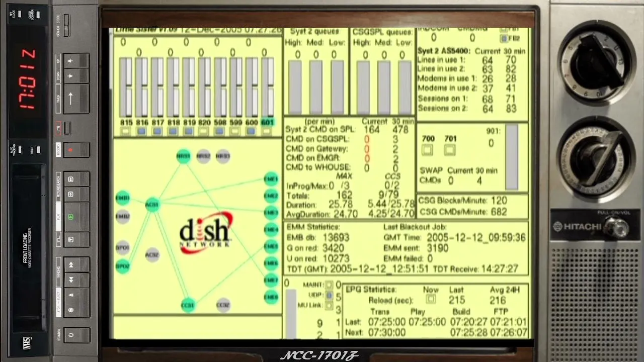The image size is (644, 362).
Task: Click the G on red value 3420
Action: pyautogui.click(x=333, y=248)
